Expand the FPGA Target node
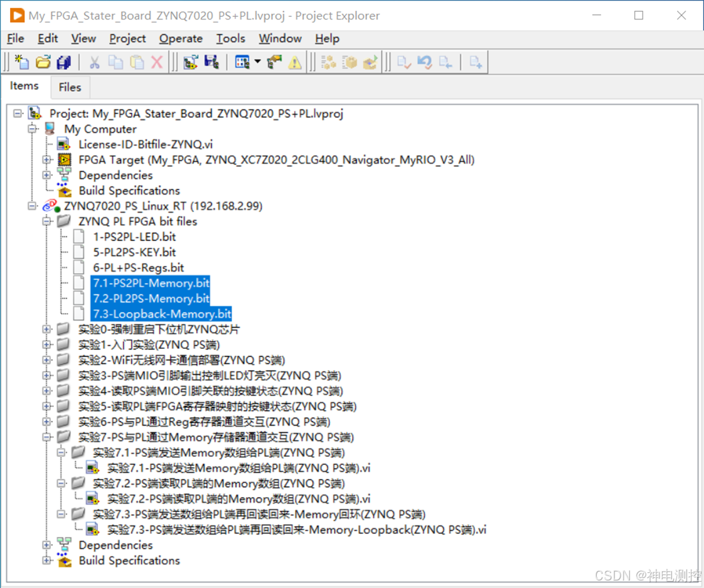The height and width of the screenshot is (588, 704). 46,159
